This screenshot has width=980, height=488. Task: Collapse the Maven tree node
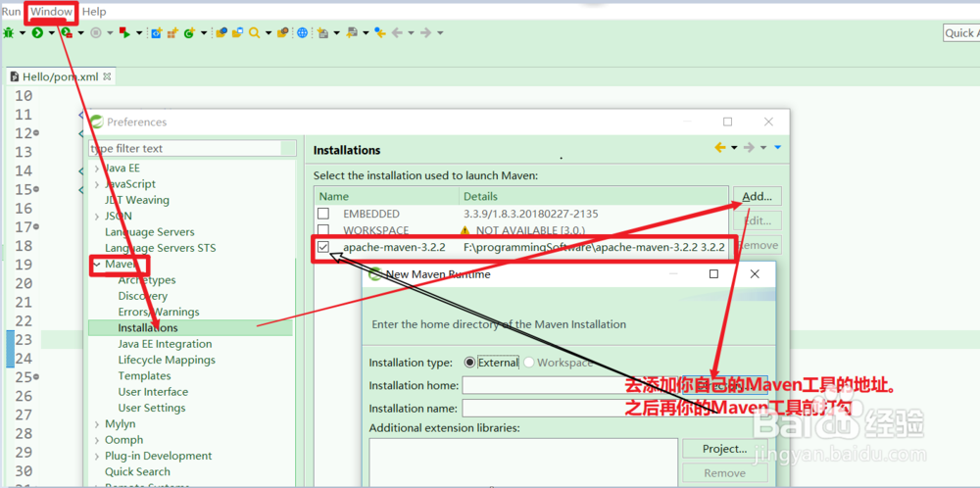coord(97,265)
